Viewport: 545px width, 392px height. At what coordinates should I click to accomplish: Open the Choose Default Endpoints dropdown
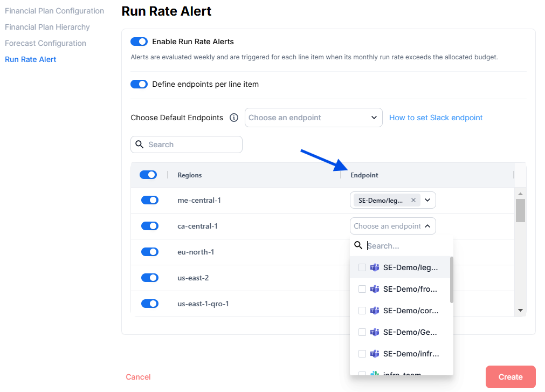(313, 118)
